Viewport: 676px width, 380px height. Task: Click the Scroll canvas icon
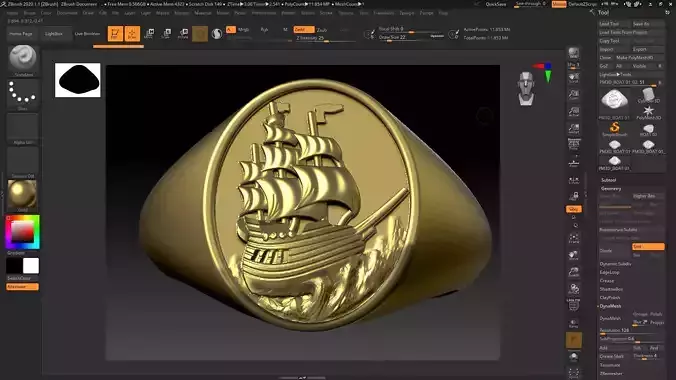[x=573, y=78]
